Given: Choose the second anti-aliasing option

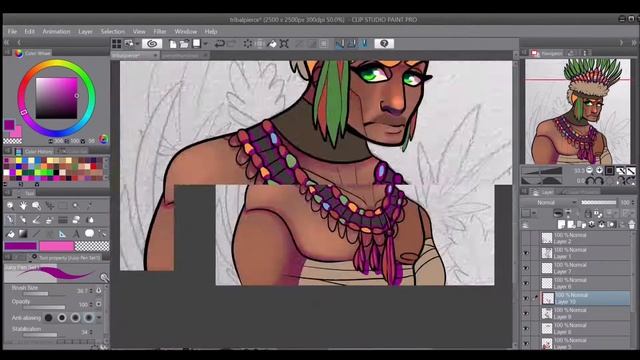Looking at the screenshot, I should coord(62,318).
